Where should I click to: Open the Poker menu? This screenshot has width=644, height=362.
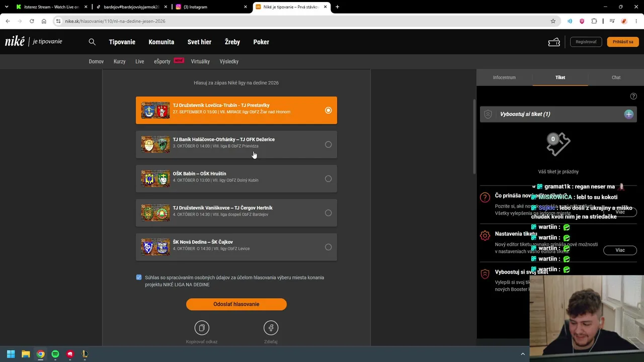261,42
